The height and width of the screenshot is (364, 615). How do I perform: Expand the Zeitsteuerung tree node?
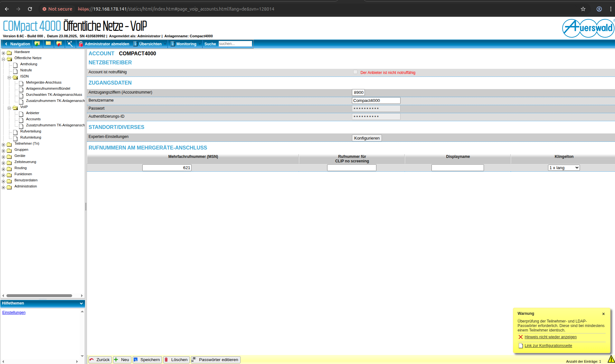4,163
